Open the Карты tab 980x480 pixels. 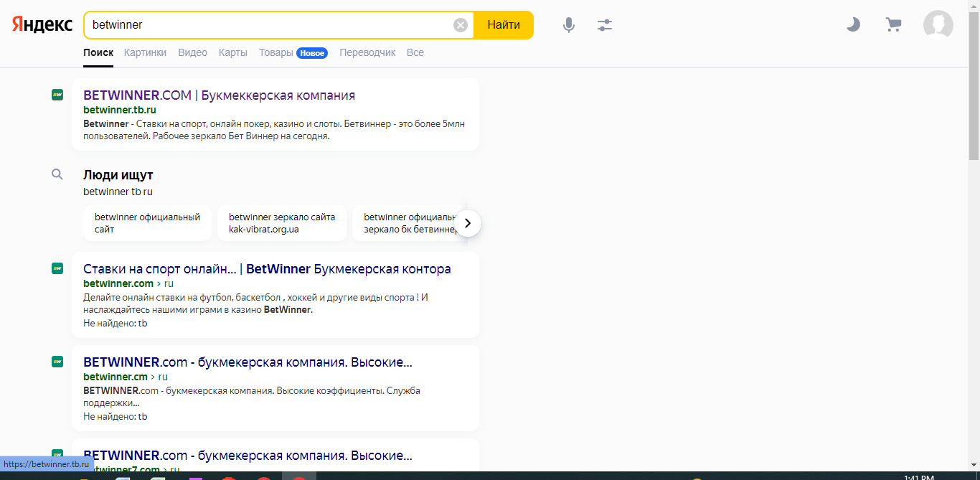click(233, 52)
